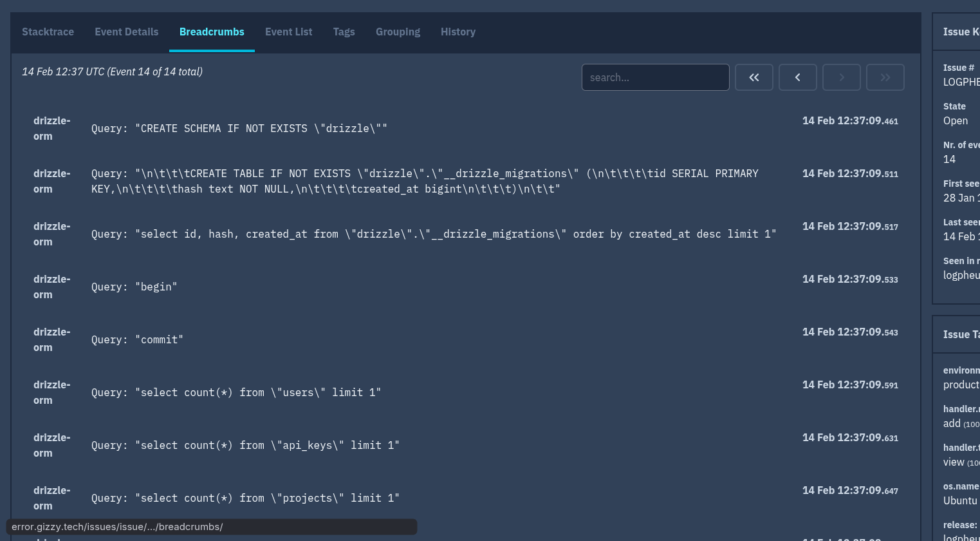Image resolution: width=980 pixels, height=541 pixels.
Task: Click the CREATE SCHEMA query breadcrumb
Action: tap(239, 129)
